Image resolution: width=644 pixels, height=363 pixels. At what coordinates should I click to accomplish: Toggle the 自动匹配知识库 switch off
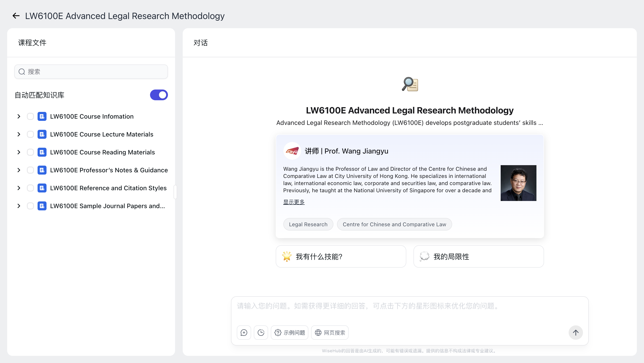click(x=159, y=95)
